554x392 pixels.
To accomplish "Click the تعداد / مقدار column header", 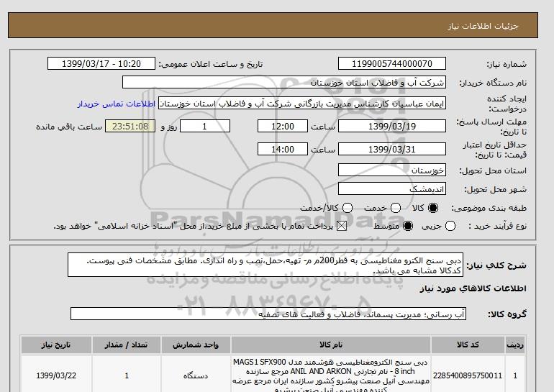I will pyautogui.click(x=127, y=345).
